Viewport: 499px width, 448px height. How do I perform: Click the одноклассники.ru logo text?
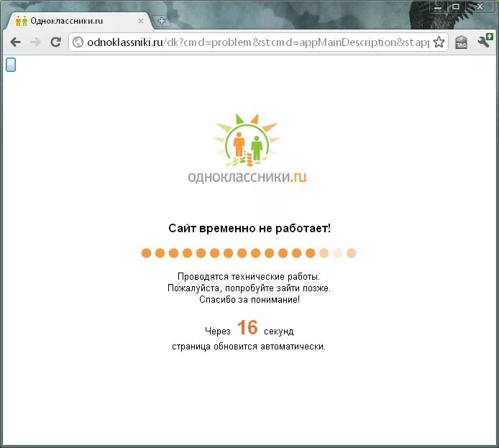tap(247, 177)
